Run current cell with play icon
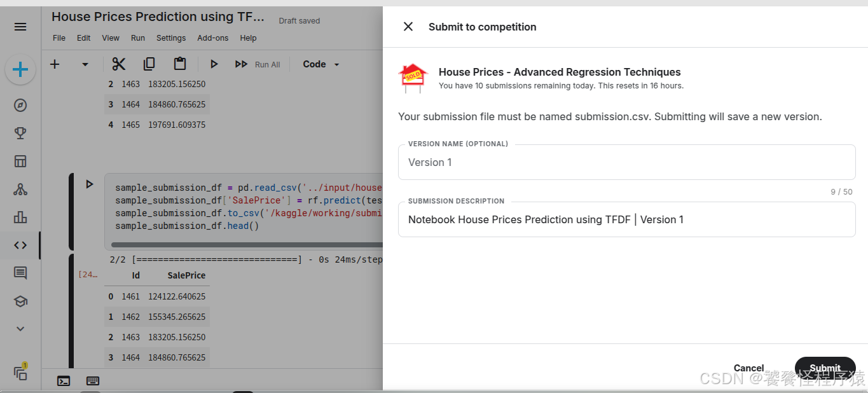868x393 pixels. coord(214,64)
